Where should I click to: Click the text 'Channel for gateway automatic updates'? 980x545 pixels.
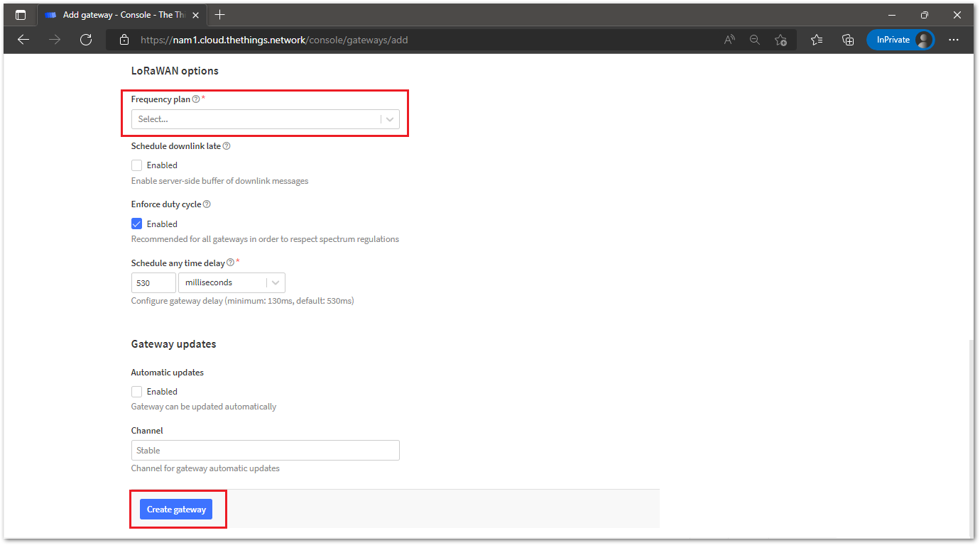[x=205, y=468]
